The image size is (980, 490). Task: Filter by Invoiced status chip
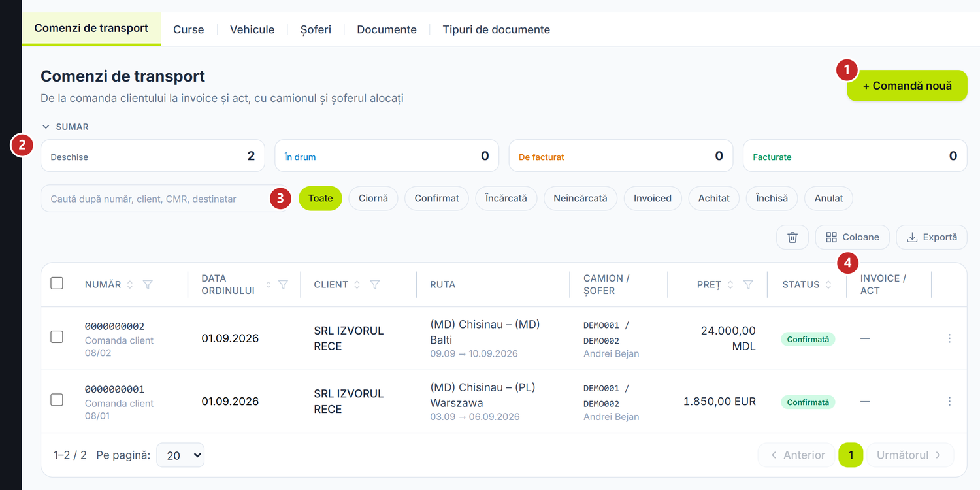[653, 198]
